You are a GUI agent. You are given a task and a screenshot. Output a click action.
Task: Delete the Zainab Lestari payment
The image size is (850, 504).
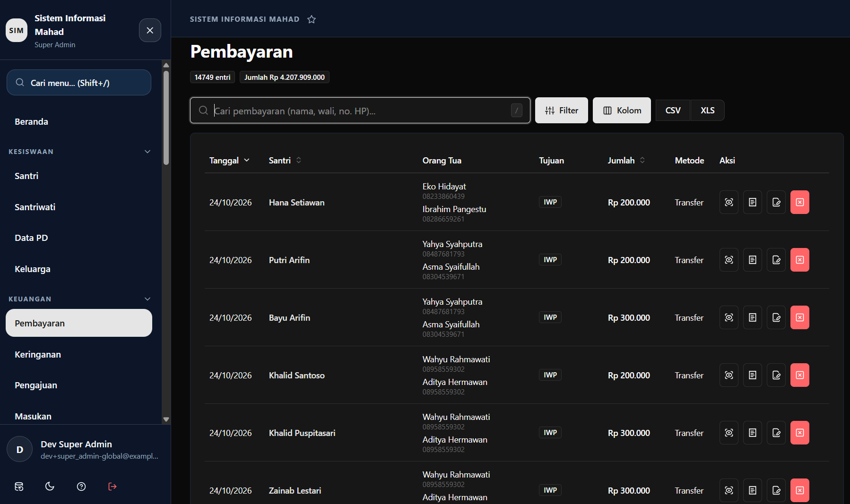(800, 490)
